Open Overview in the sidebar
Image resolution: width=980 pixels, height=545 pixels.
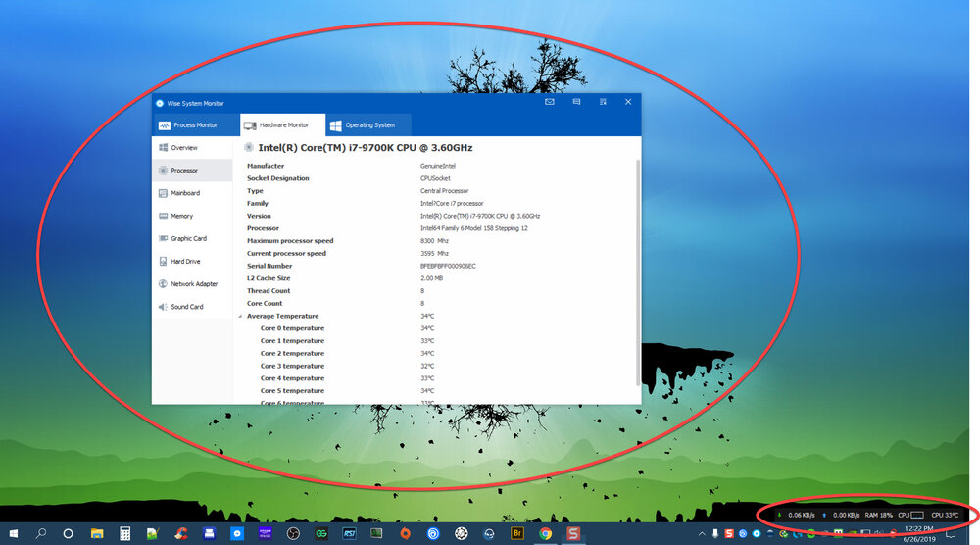192,147
